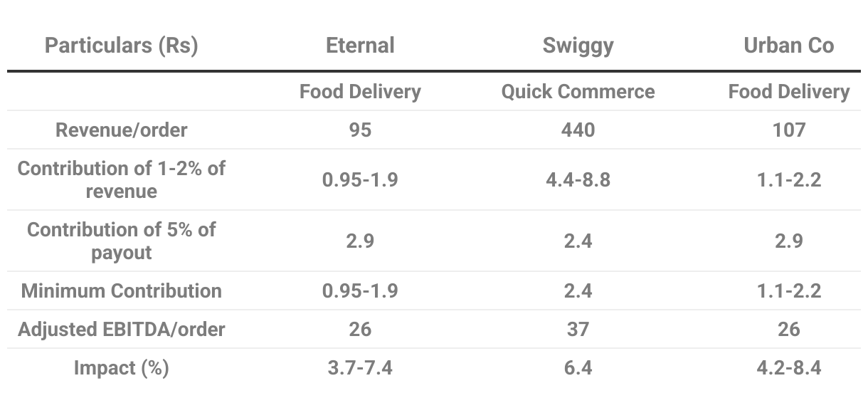Viewport: 868px width, 393px height.
Task: Select the Eternal column header
Action: (x=360, y=46)
